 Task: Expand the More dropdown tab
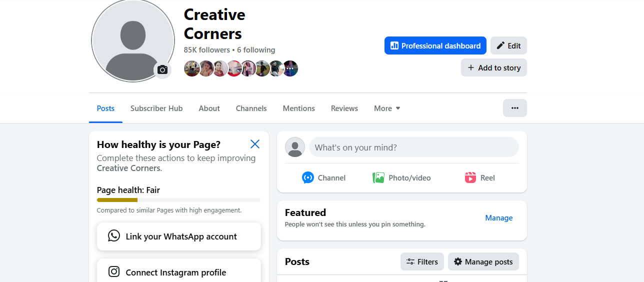pos(387,108)
